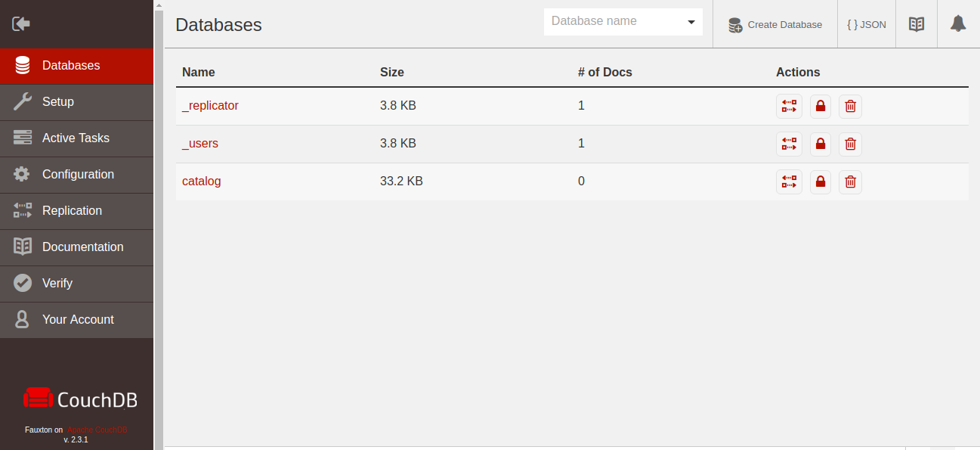Collapse the sidebar using the arrow icon
Image resolution: width=980 pixels, height=450 pixels.
pos(21,23)
